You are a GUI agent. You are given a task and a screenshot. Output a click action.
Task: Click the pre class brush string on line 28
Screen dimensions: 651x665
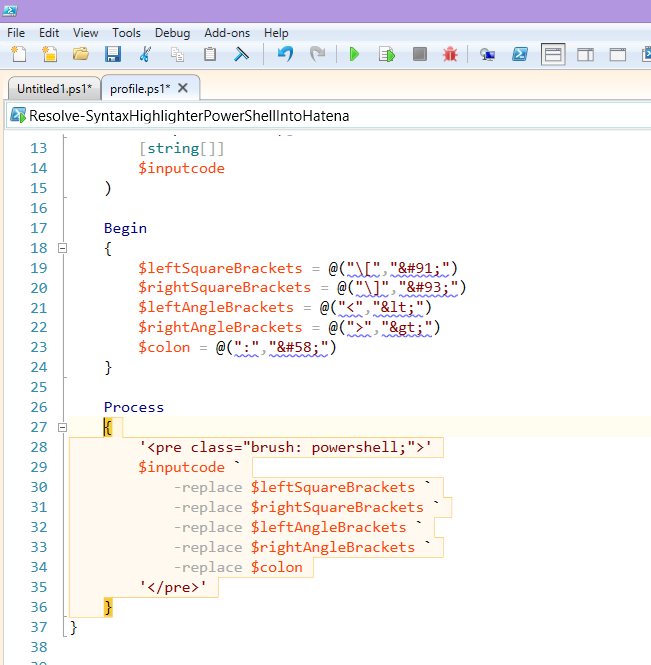[x=285, y=447]
